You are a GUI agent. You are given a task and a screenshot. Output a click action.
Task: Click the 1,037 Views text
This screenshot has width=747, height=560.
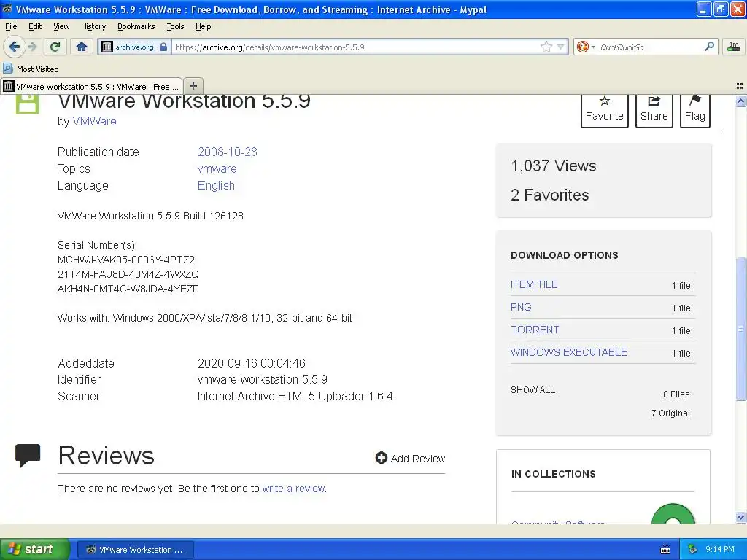553,166
